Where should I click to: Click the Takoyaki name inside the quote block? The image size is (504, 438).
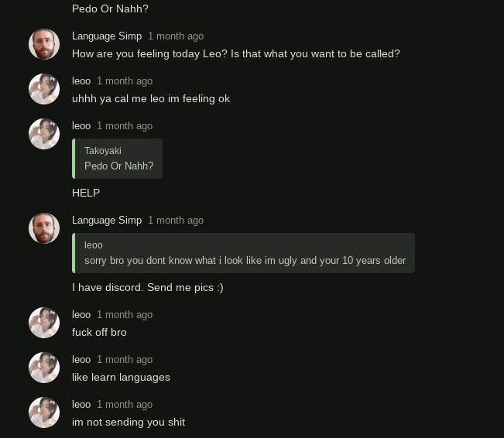click(103, 151)
